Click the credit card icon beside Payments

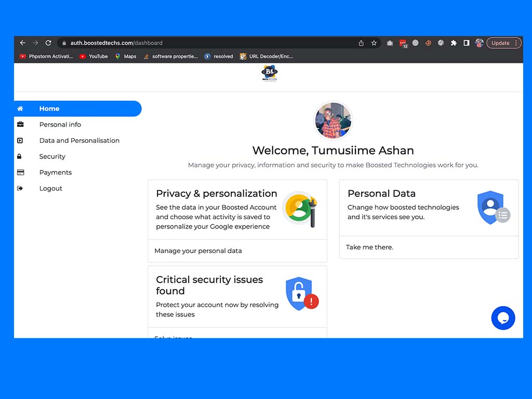[21, 172]
